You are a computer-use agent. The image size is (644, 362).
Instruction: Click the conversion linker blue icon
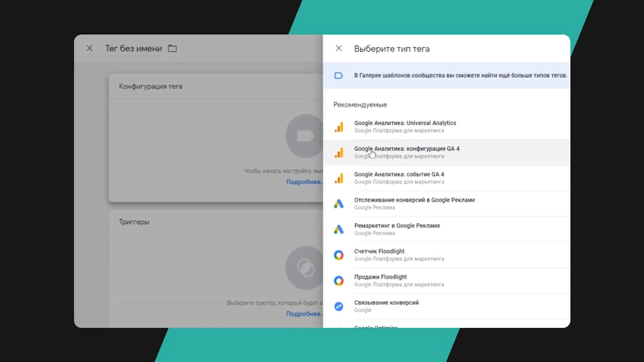click(x=339, y=306)
